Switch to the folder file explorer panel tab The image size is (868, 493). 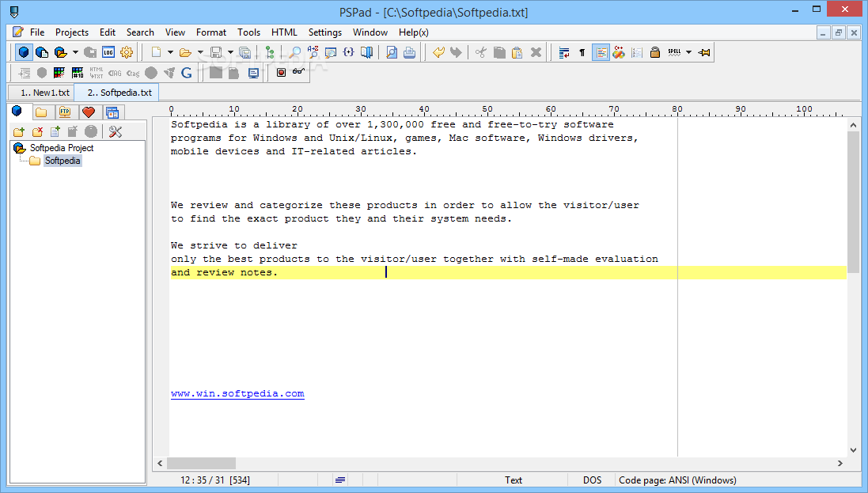coord(41,112)
